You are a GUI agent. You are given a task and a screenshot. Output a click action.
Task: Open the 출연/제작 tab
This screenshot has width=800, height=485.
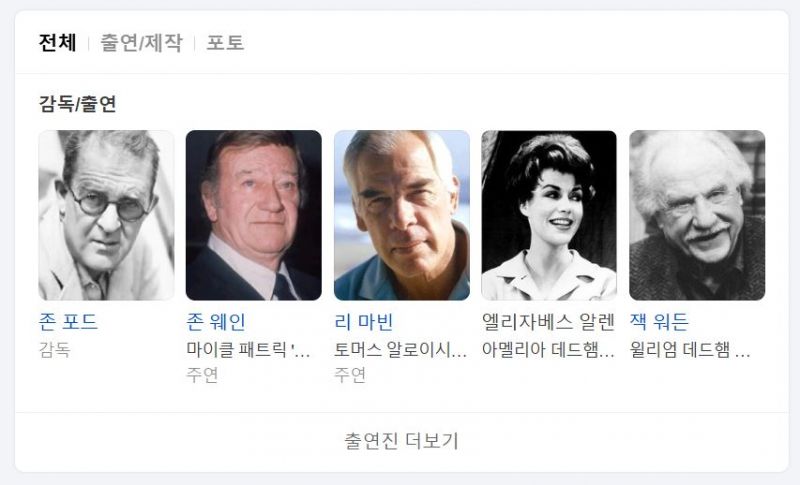point(141,43)
